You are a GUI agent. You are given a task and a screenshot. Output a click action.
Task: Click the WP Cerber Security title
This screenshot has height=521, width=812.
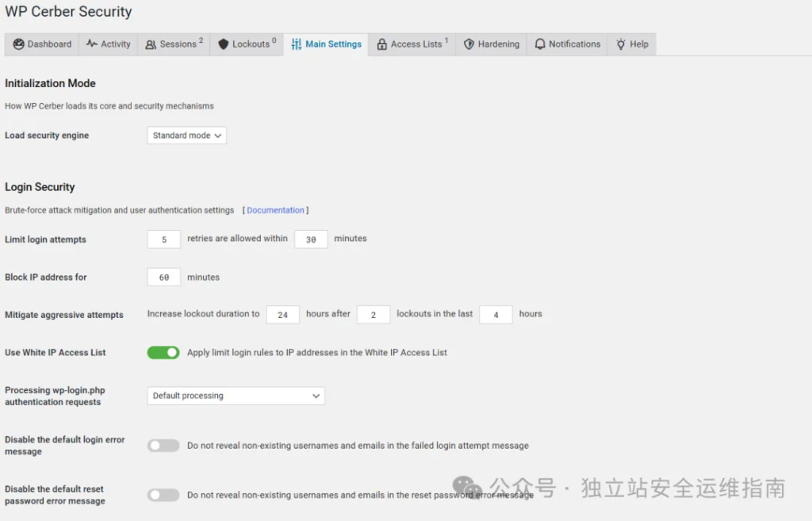[68, 11]
